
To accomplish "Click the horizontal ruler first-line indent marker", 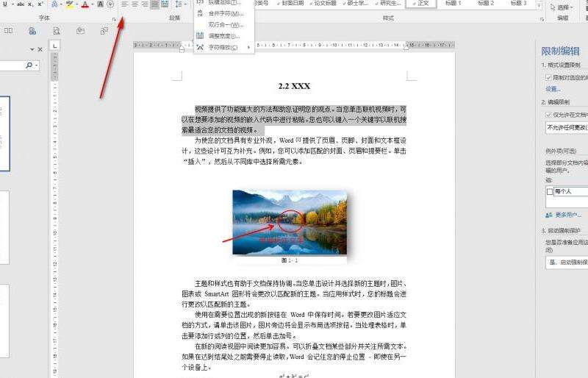I will [192, 42].
